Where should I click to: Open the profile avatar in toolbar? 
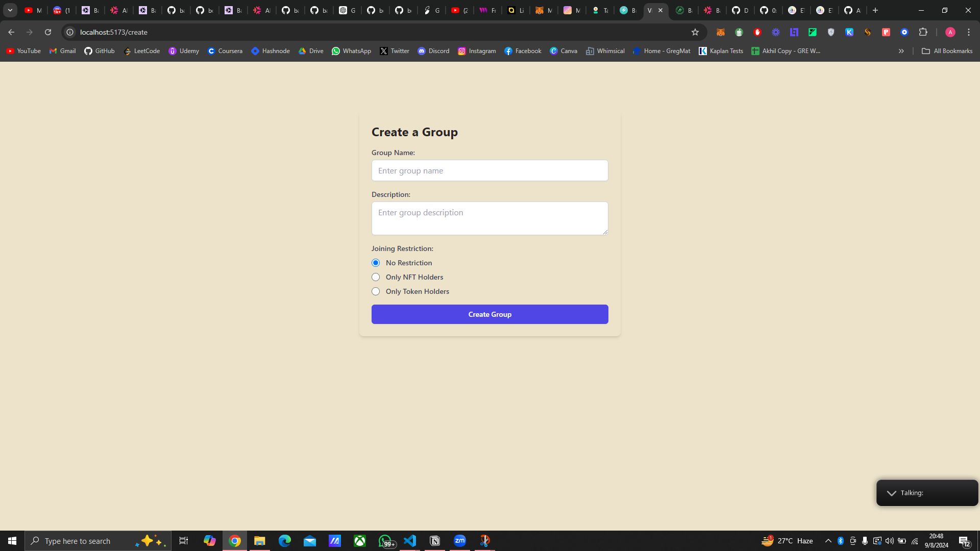pos(950,32)
